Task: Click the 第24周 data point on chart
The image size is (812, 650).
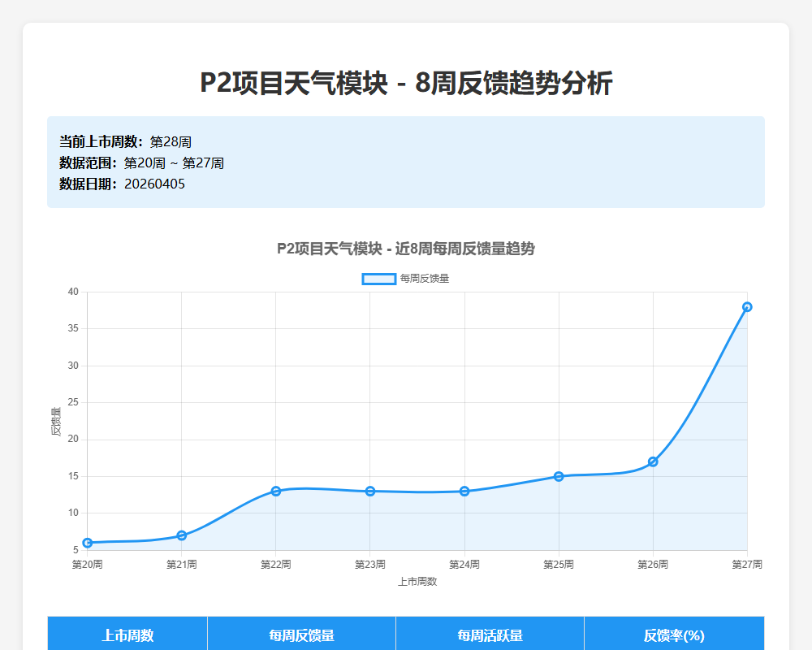Action: click(464, 491)
